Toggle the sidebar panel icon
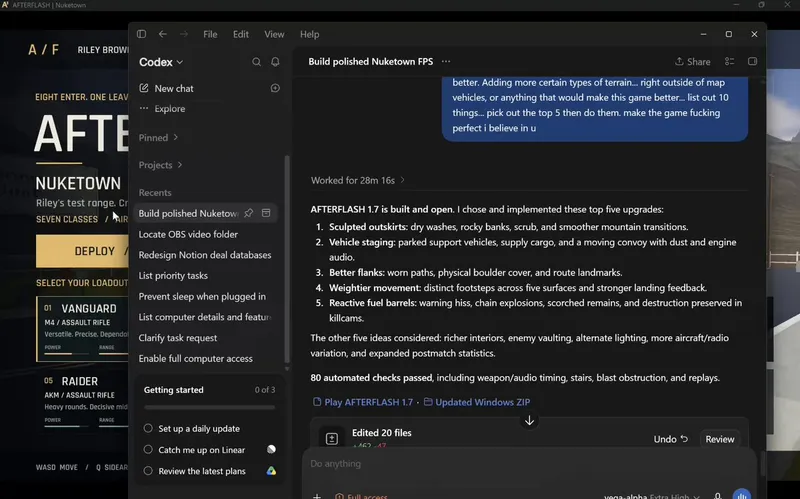Screen dimensions: 800x499 (141, 34)
